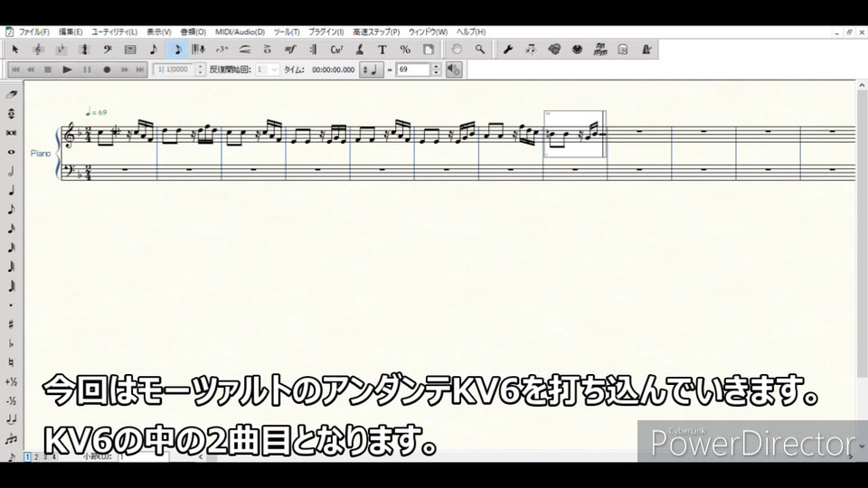
Task: Select the Page Layout tool
Action: (428, 50)
